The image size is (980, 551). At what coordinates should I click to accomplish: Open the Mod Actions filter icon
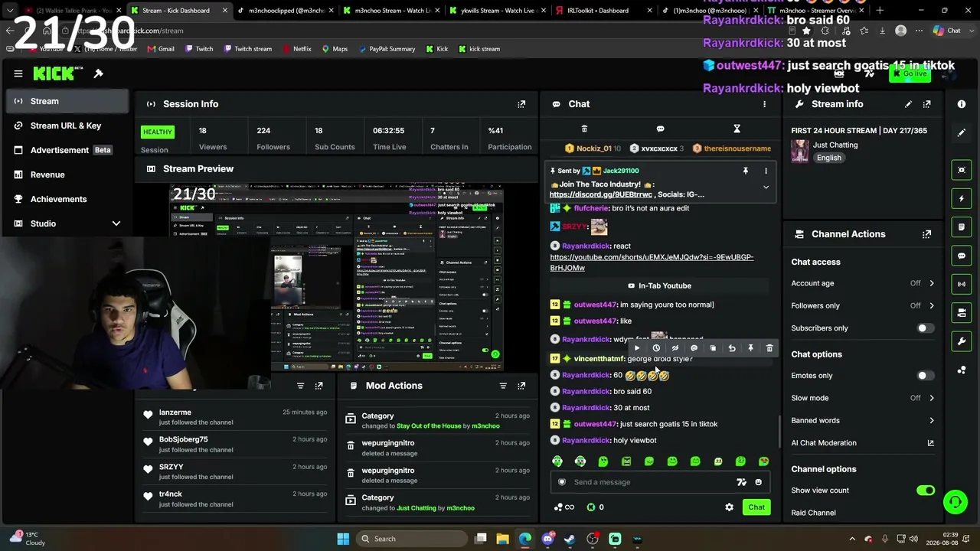click(x=503, y=386)
